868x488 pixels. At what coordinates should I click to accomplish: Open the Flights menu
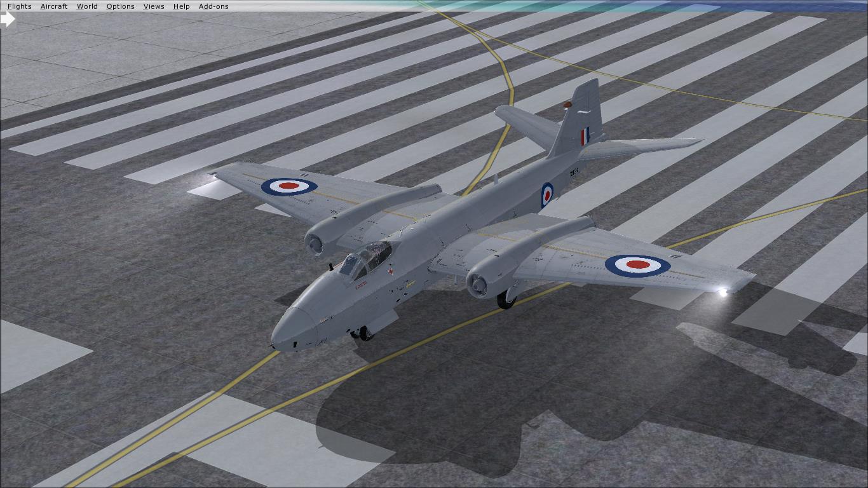point(20,6)
